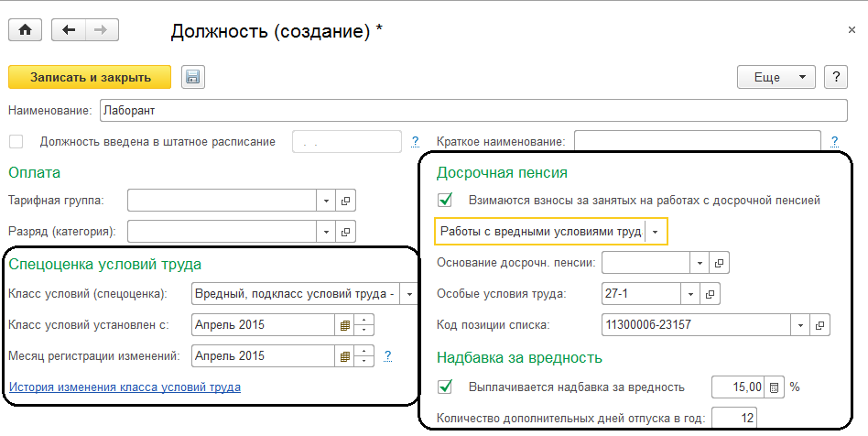
Task: Open calendar picker for Класс условий установлен с
Action: [345, 324]
